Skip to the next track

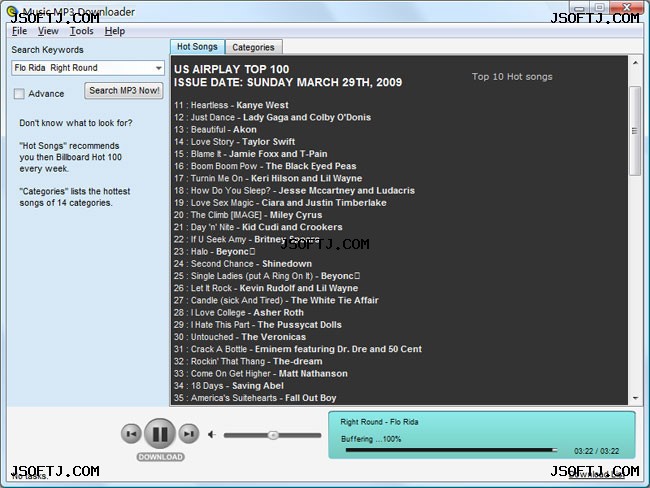(189, 434)
